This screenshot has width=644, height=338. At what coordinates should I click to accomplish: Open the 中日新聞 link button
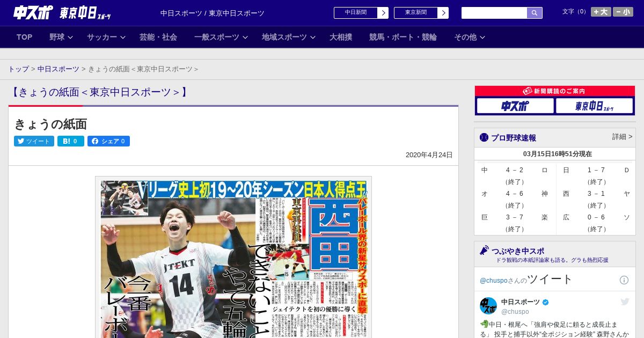[x=356, y=13]
